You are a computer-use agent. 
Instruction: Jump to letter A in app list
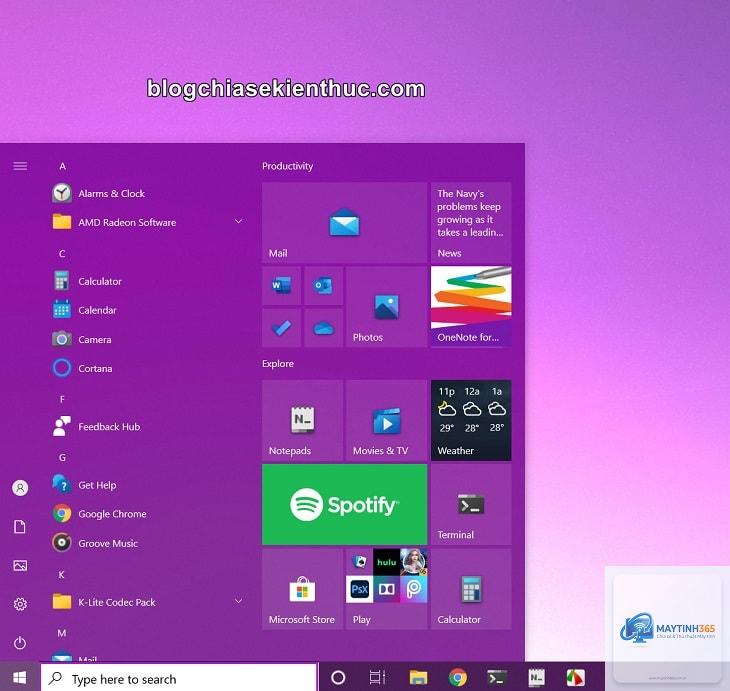pos(62,166)
